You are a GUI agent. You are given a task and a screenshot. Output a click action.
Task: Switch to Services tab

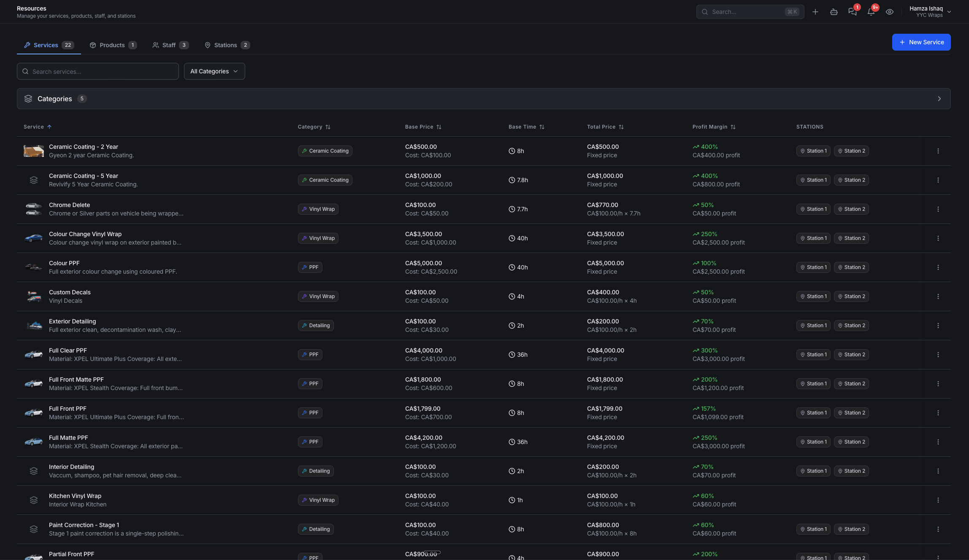pos(49,45)
